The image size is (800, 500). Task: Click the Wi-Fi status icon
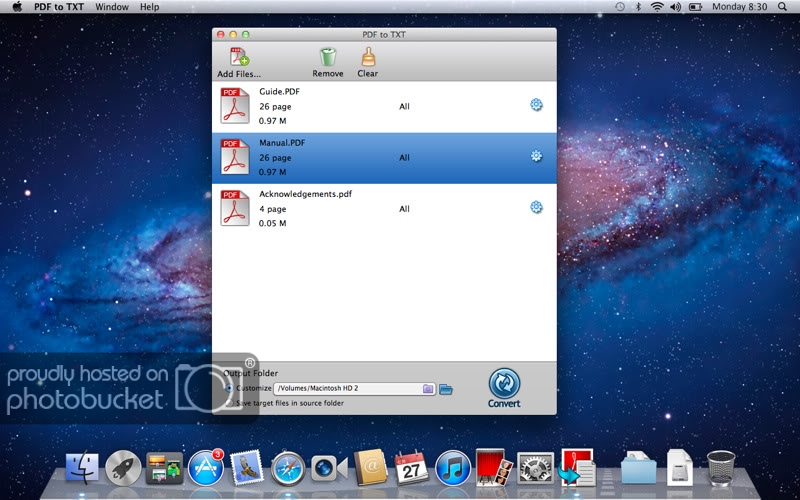pyautogui.click(x=657, y=7)
